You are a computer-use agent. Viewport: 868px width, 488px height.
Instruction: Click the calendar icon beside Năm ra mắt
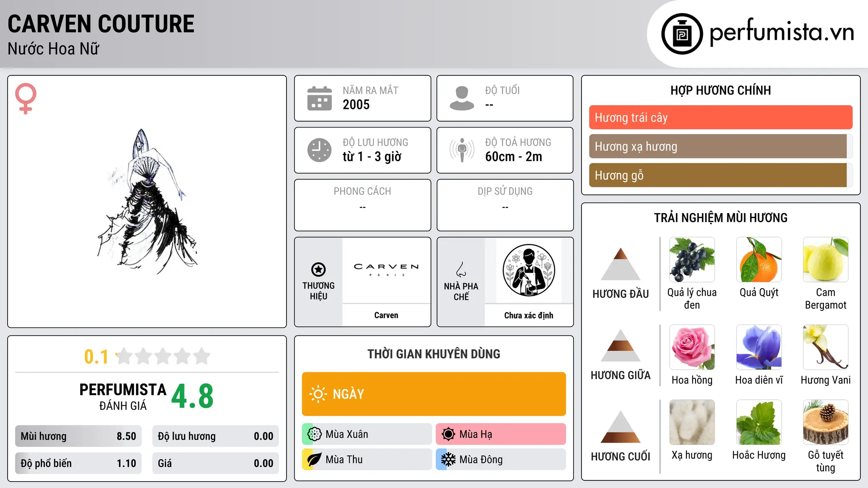pyautogui.click(x=320, y=98)
